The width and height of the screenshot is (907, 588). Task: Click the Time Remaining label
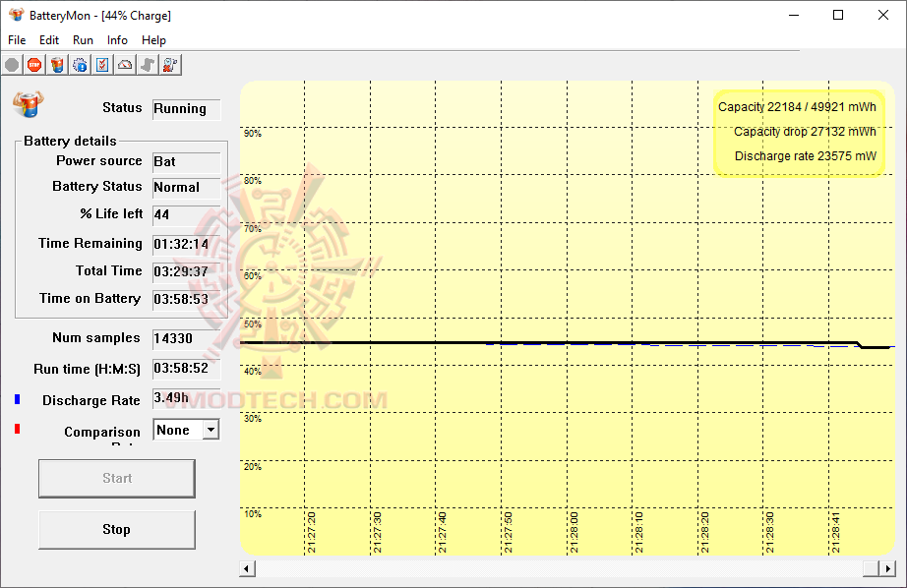click(x=91, y=244)
